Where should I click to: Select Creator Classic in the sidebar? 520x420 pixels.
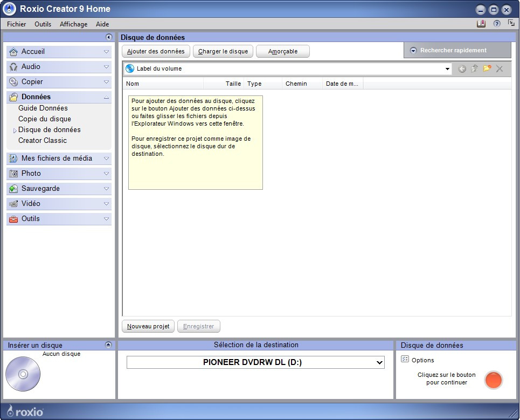(43, 140)
